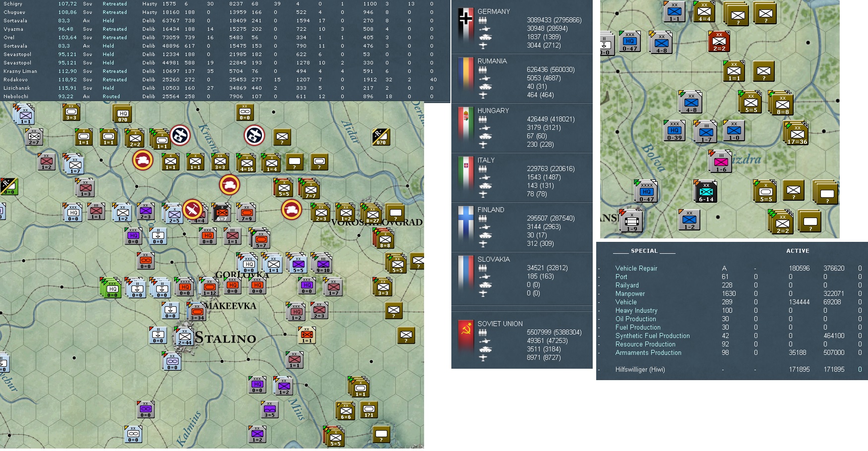Select the red 2=2 counter in Bolva map
The height and width of the screenshot is (451, 868).
719,41
